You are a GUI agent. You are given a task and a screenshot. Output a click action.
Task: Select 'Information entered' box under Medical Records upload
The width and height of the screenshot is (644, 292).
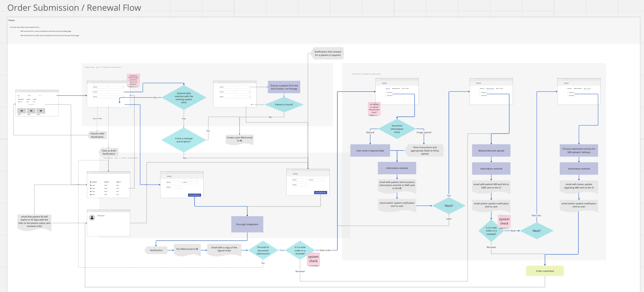(491, 169)
